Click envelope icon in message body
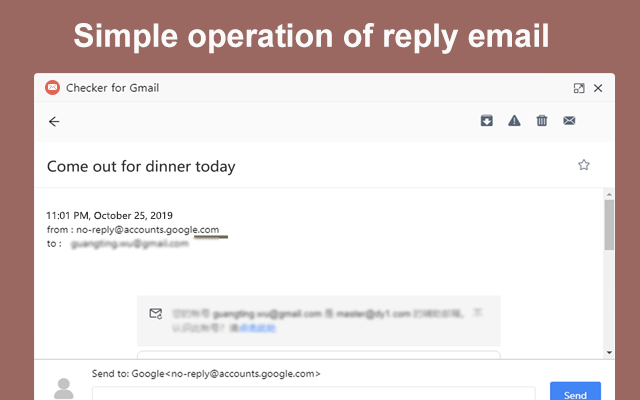This screenshot has width=640, height=400. pyautogui.click(x=155, y=314)
